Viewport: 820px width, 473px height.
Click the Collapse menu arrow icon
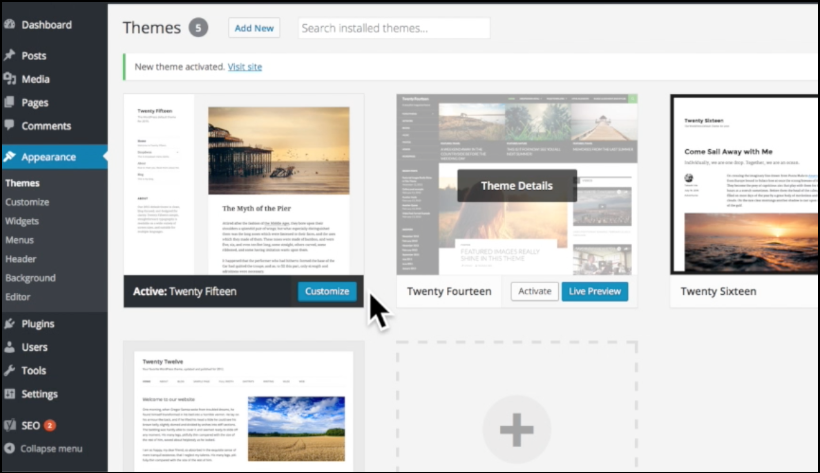click(x=9, y=448)
